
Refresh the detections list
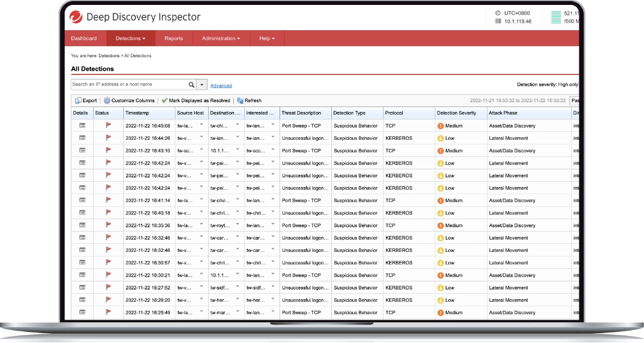(249, 100)
